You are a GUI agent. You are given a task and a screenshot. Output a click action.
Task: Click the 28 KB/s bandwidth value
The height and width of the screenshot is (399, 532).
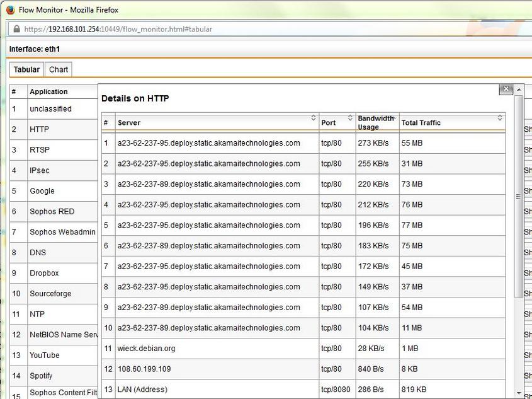point(371,349)
